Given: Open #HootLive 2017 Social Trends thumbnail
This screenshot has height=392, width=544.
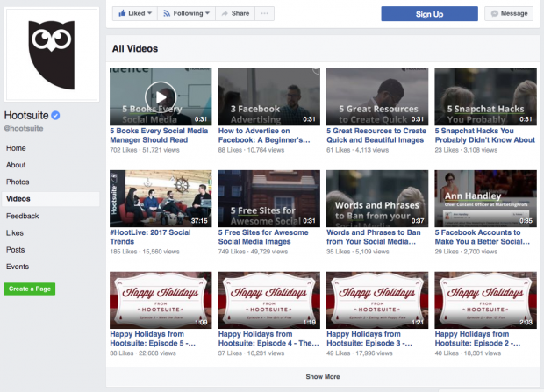Looking at the screenshot, I should tap(161, 198).
